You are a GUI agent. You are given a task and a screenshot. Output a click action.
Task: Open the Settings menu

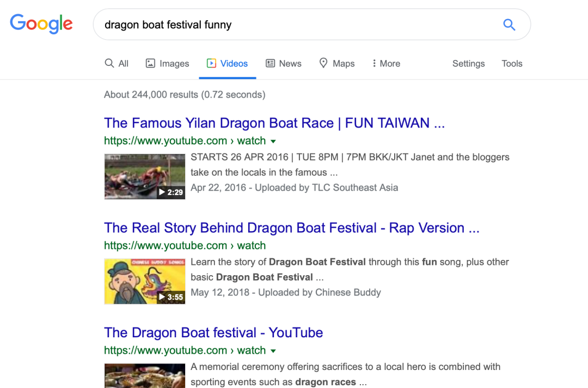pos(468,64)
